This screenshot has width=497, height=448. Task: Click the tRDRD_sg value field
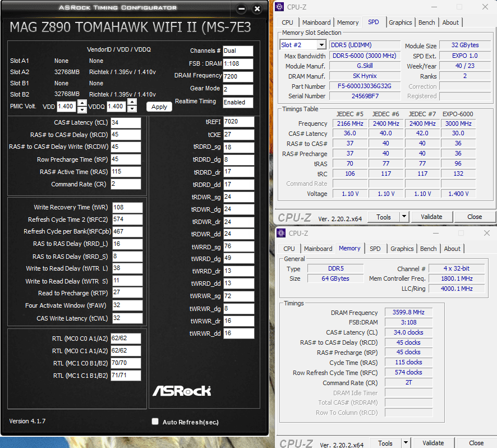coord(238,147)
